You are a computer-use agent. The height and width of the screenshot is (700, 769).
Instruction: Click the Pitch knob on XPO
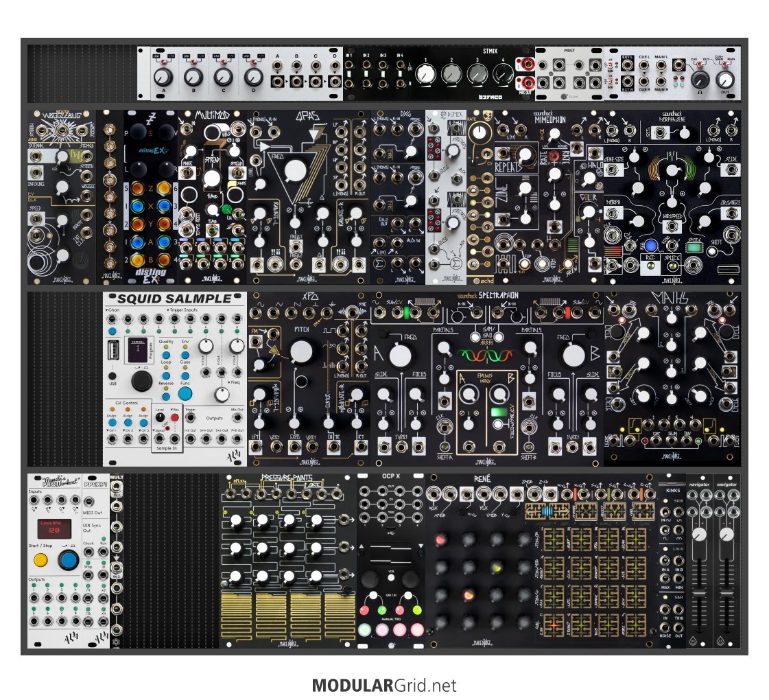[301, 352]
